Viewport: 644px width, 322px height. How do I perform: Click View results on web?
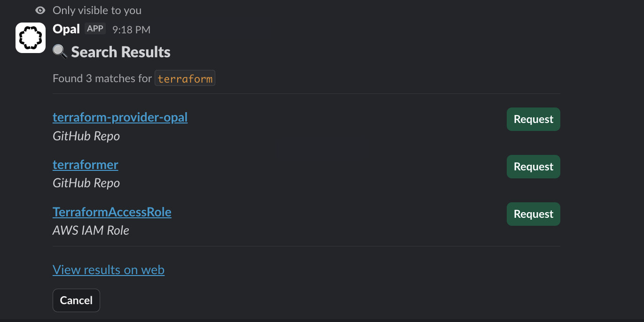point(108,269)
